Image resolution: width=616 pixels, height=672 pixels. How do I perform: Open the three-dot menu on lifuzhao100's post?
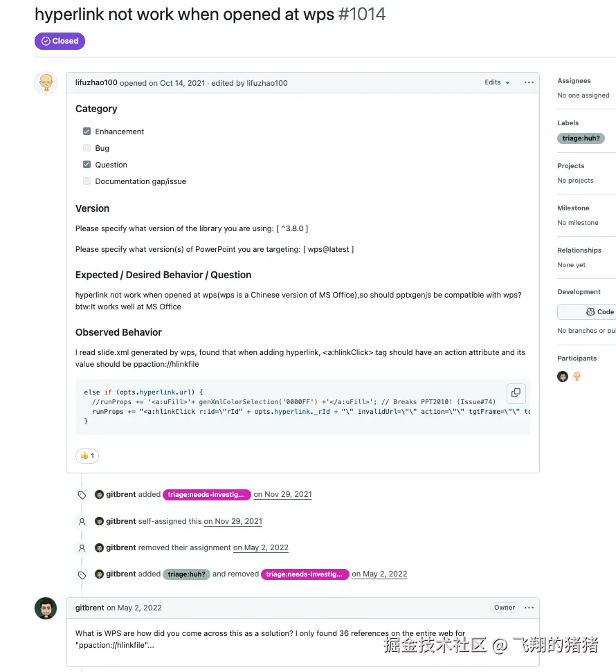[x=529, y=82]
